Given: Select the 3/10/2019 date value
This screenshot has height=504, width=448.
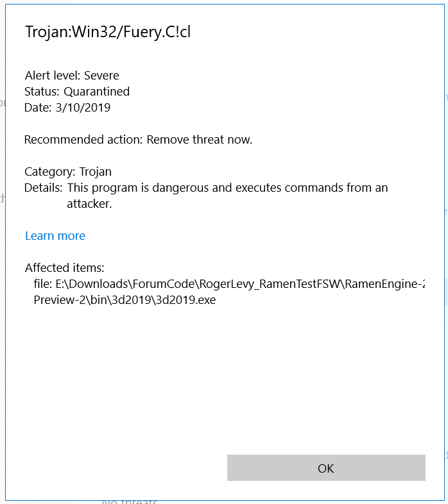Looking at the screenshot, I should pyautogui.click(x=83, y=108).
